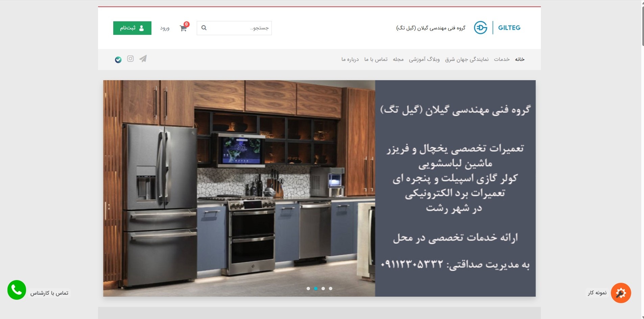Click the red cart count badge
The width and height of the screenshot is (644, 319).
186,24
